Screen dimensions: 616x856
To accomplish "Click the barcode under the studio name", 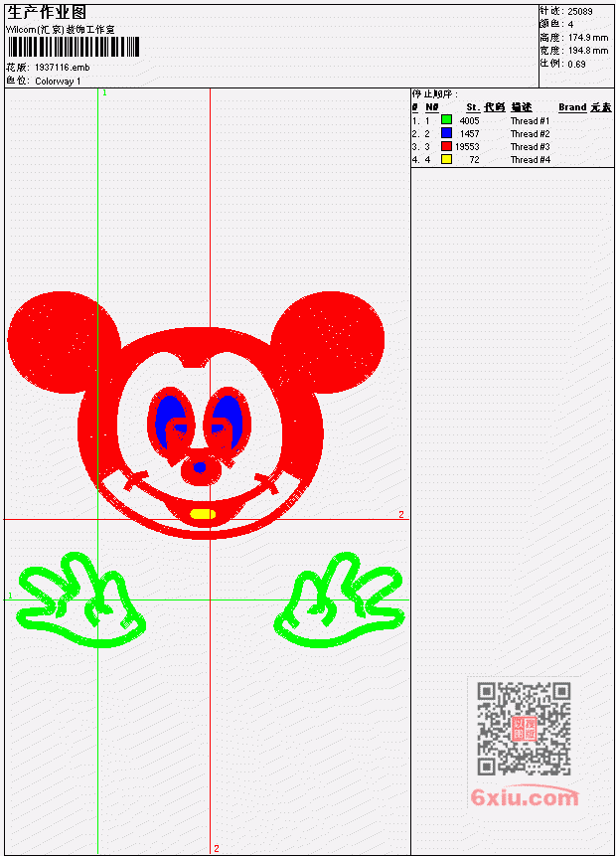I will (74, 48).
